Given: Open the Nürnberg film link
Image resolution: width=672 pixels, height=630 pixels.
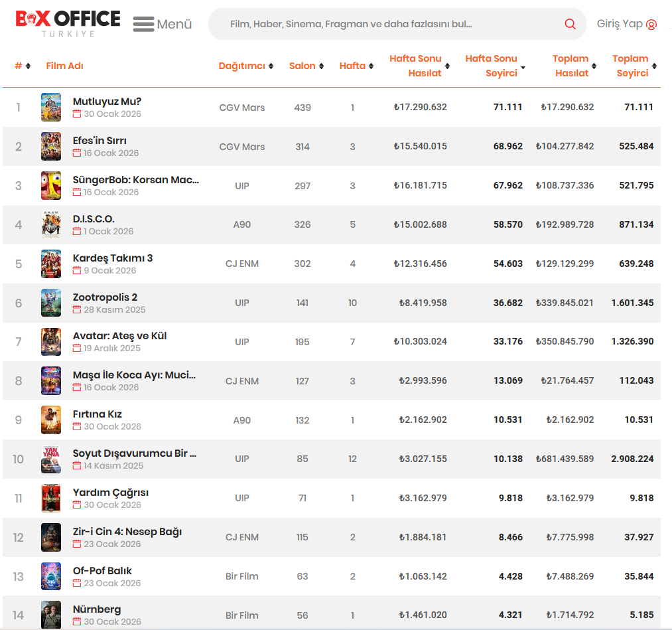Looking at the screenshot, I should tap(97, 609).
